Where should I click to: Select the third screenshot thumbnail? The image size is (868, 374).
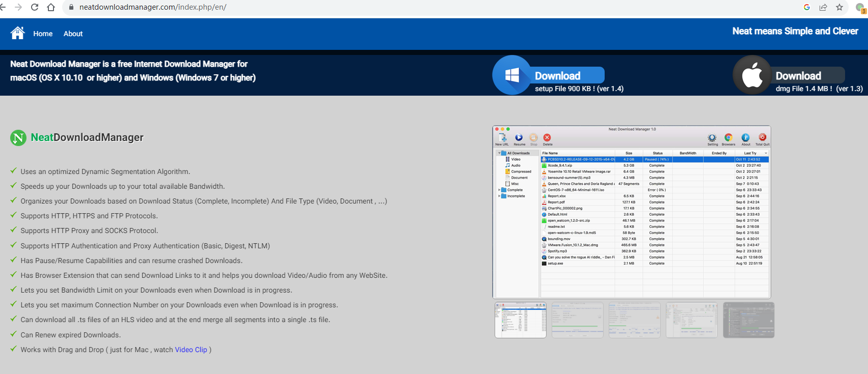point(635,320)
